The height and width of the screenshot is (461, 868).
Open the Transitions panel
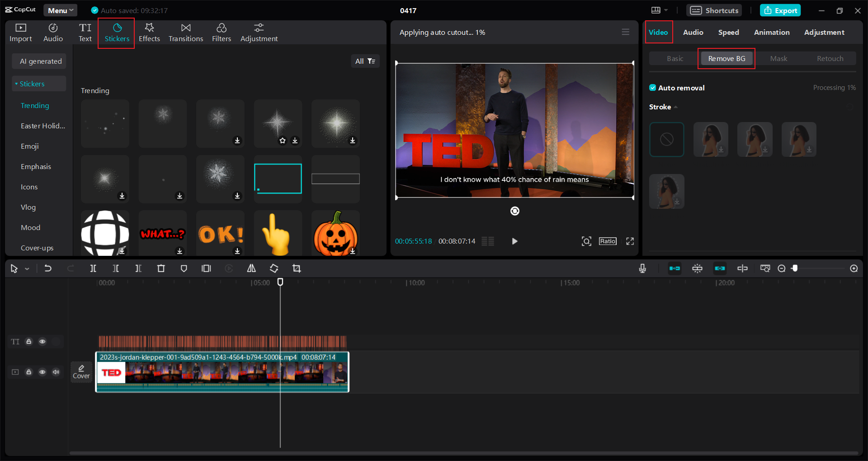[185, 32]
